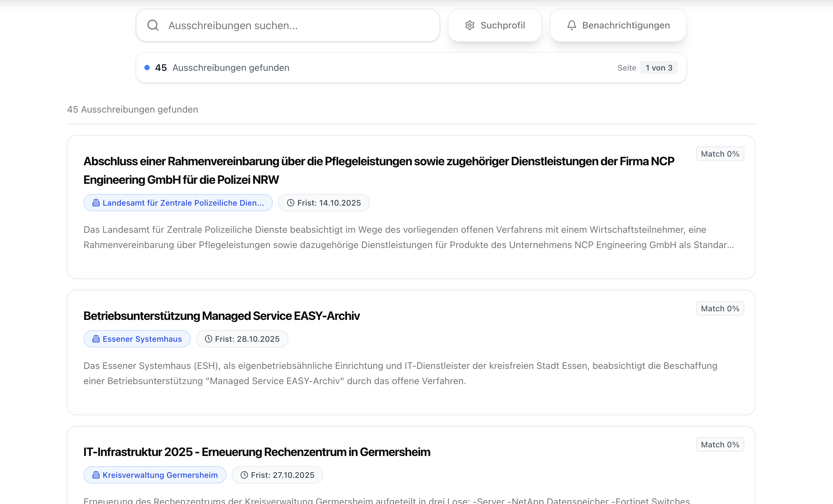833x504 pixels.
Task: Click the page indicator 1 von 3
Action: pyautogui.click(x=659, y=68)
